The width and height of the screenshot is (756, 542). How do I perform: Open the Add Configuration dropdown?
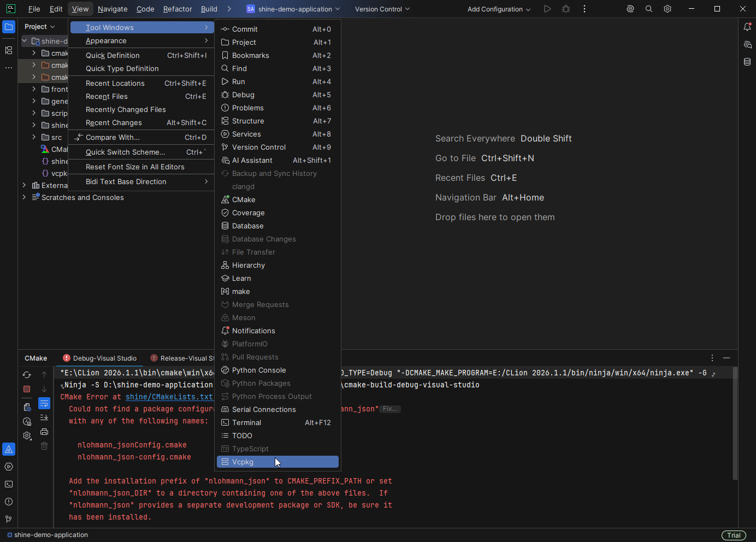coord(499,9)
